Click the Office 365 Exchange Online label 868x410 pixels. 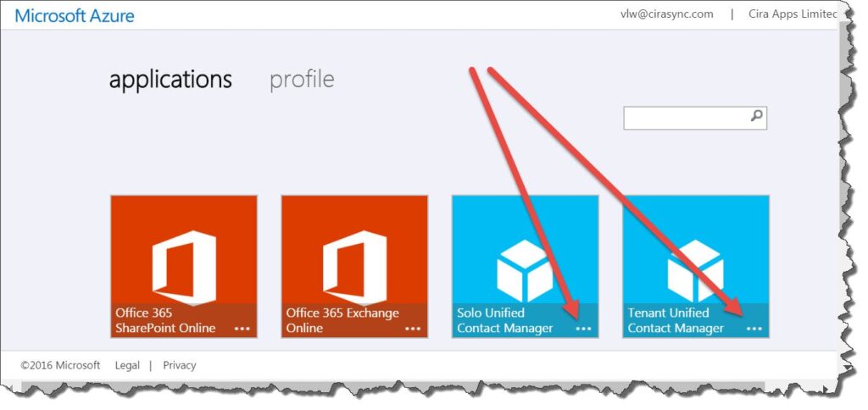tap(342, 320)
